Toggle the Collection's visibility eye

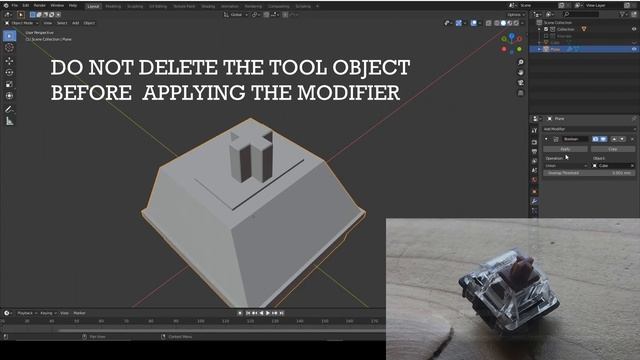[634, 29]
